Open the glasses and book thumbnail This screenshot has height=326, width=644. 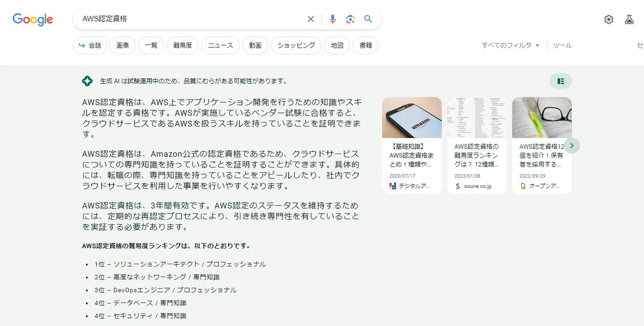[x=542, y=118]
